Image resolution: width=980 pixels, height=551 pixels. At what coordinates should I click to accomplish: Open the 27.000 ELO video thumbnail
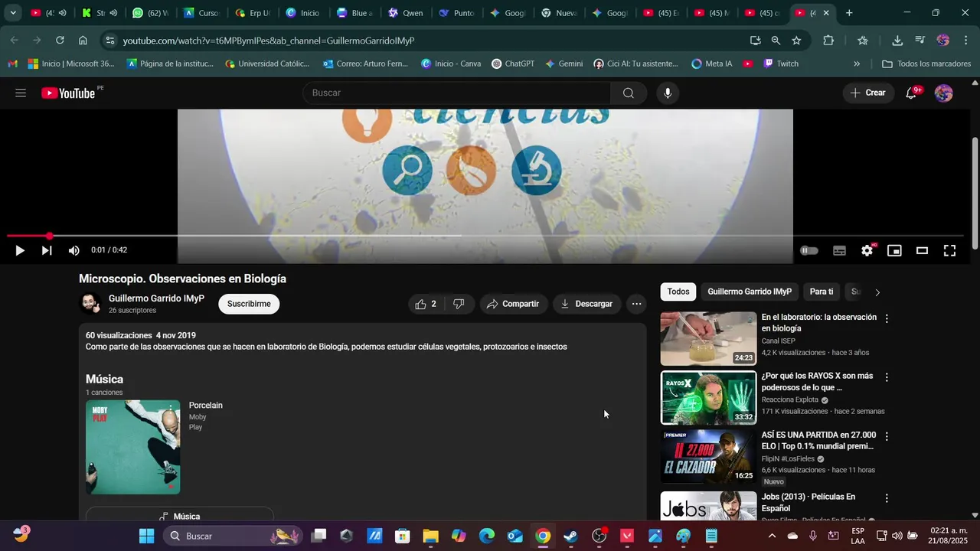pos(708,456)
